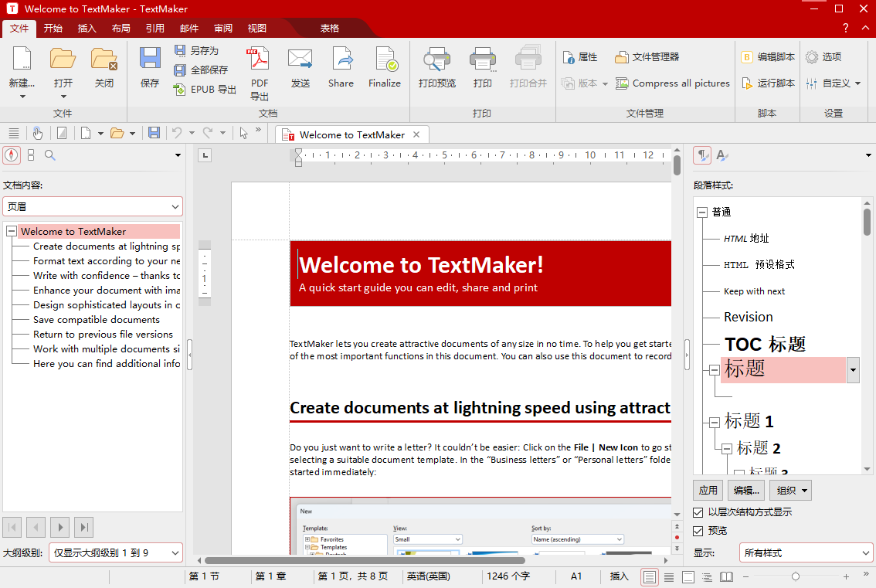Open the 文档内容 content type dropdown showing 页眉

[93, 206]
